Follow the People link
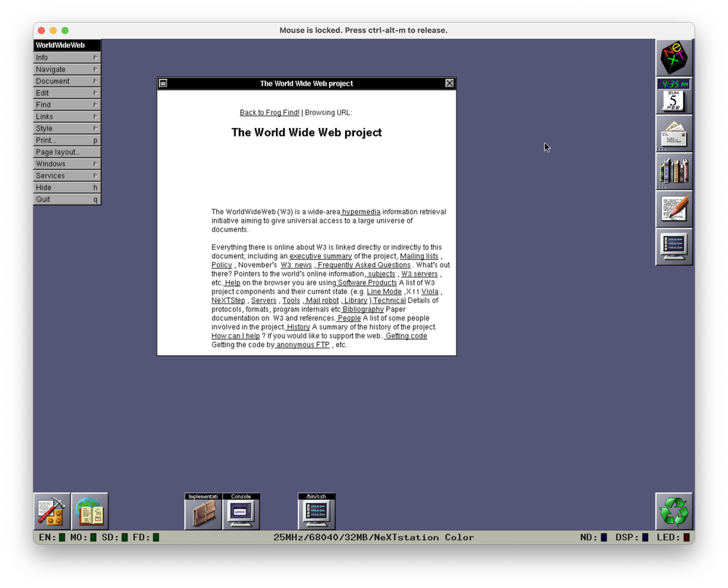Screen dimensions: 728x588 tap(349, 318)
